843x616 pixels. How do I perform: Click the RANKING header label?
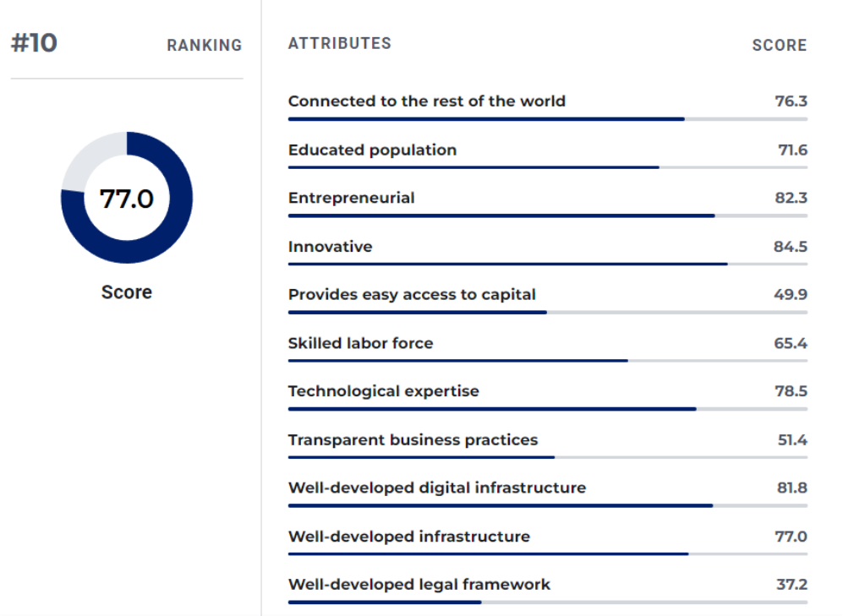point(204,46)
